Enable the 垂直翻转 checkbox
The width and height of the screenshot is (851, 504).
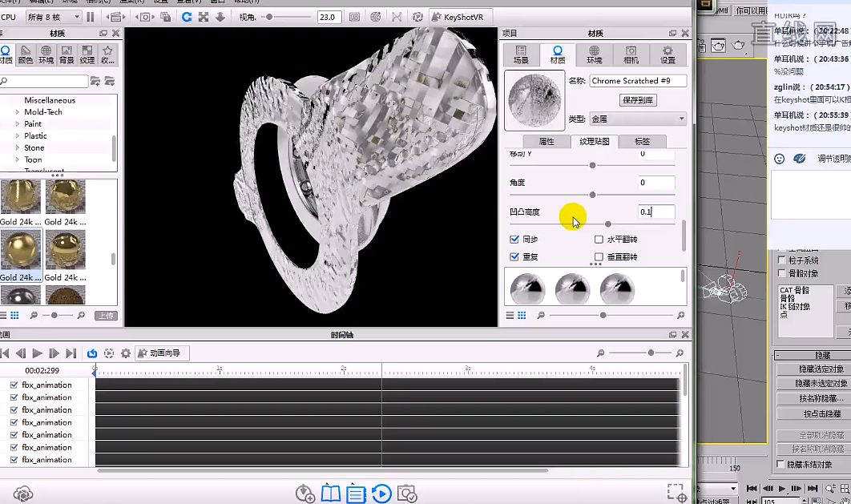[599, 256]
